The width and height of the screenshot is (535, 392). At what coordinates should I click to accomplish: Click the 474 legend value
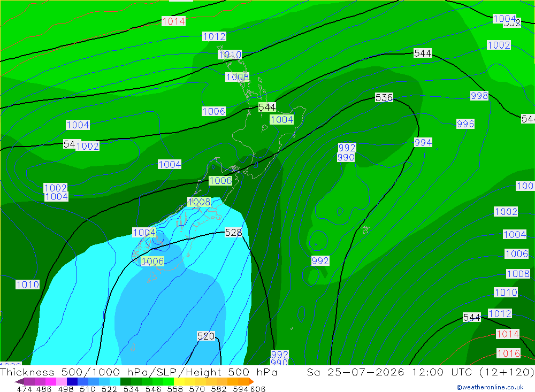pyautogui.click(x=25, y=389)
